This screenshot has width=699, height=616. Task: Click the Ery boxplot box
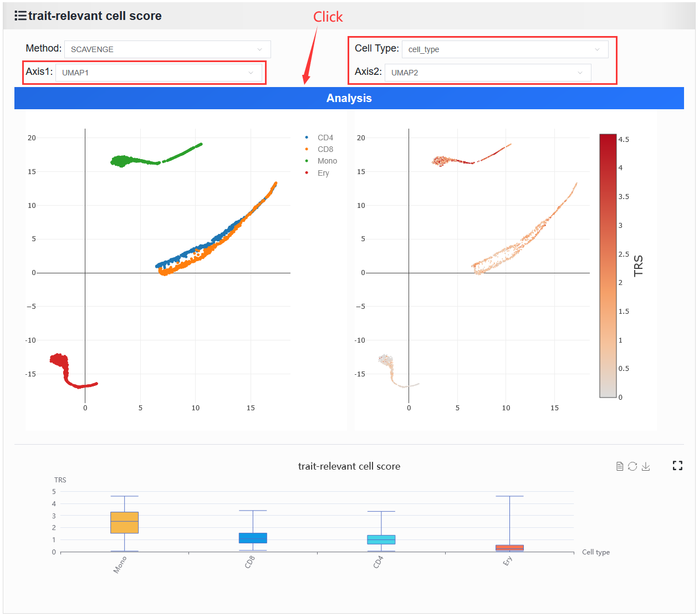click(509, 548)
